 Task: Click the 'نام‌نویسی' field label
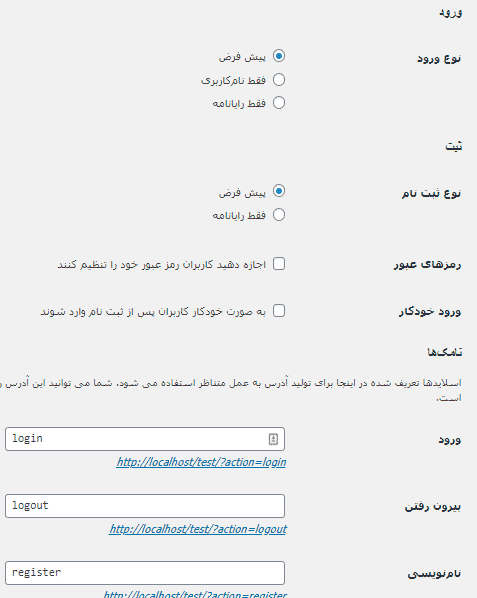[434, 573]
